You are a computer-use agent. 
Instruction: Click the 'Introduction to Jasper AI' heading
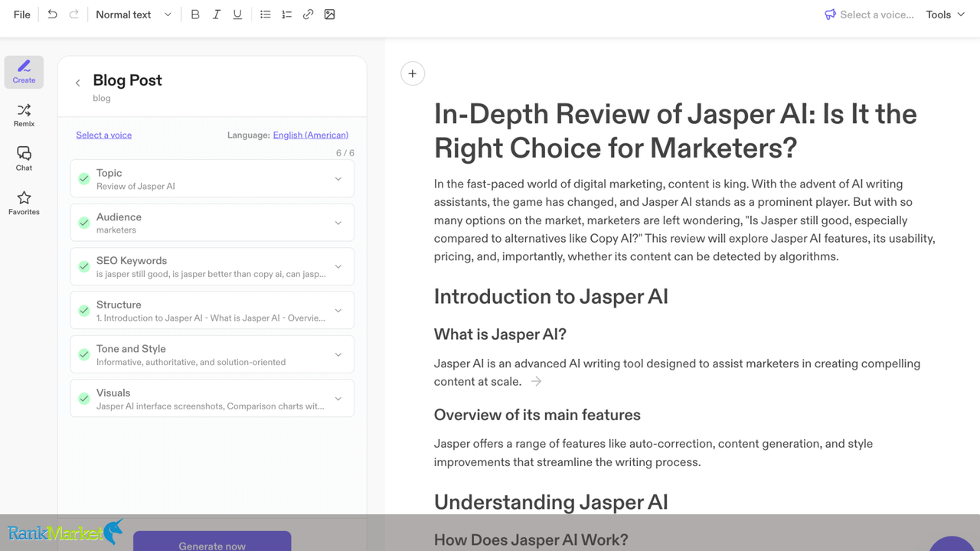pos(550,297)
